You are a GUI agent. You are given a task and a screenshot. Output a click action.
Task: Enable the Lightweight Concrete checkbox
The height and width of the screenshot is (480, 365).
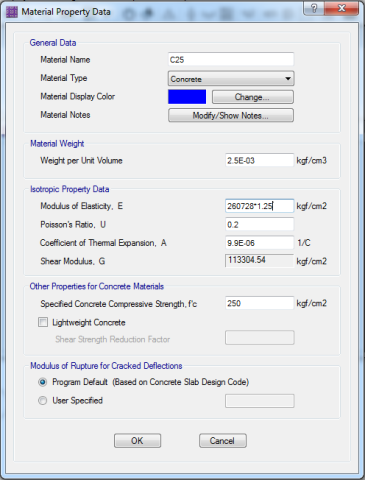pos(43,322)
